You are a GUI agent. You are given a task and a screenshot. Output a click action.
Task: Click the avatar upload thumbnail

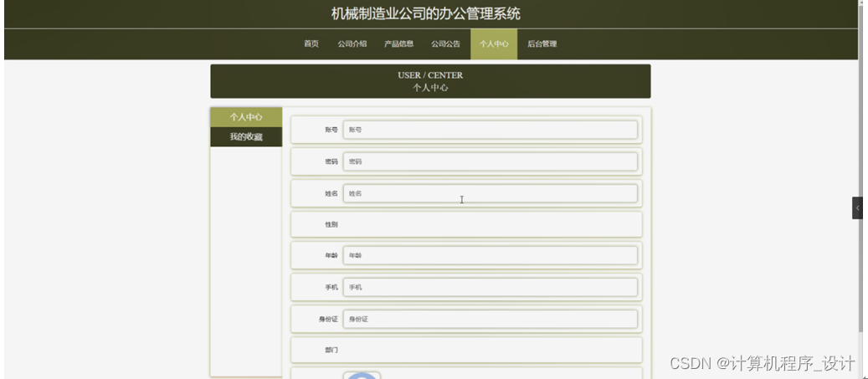362,376
